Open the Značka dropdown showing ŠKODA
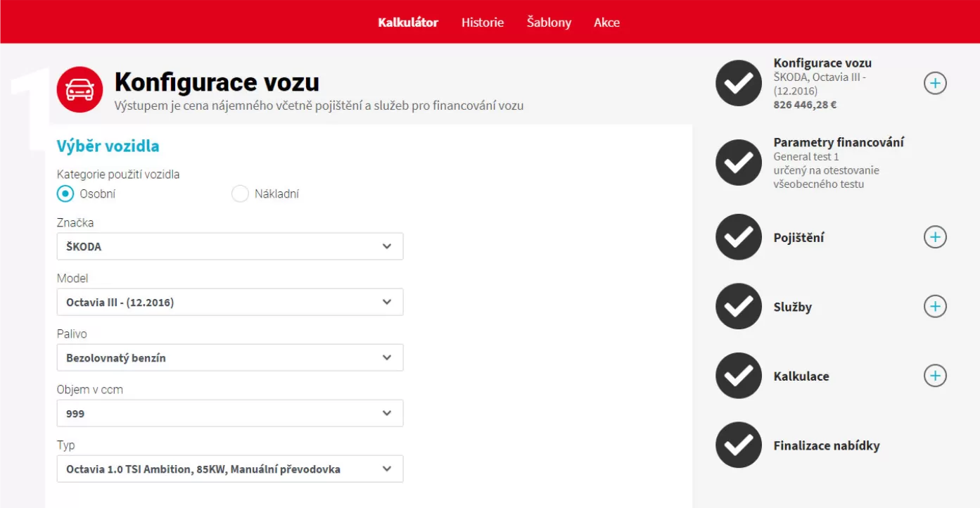Image resolution: width=980 pixels, height=508 pixels. [x=230, y=246]
